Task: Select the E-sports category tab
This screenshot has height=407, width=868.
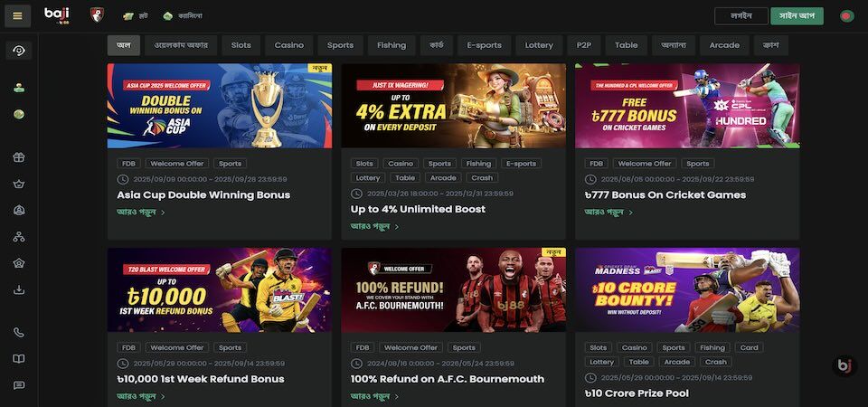Action: point(484,45)
